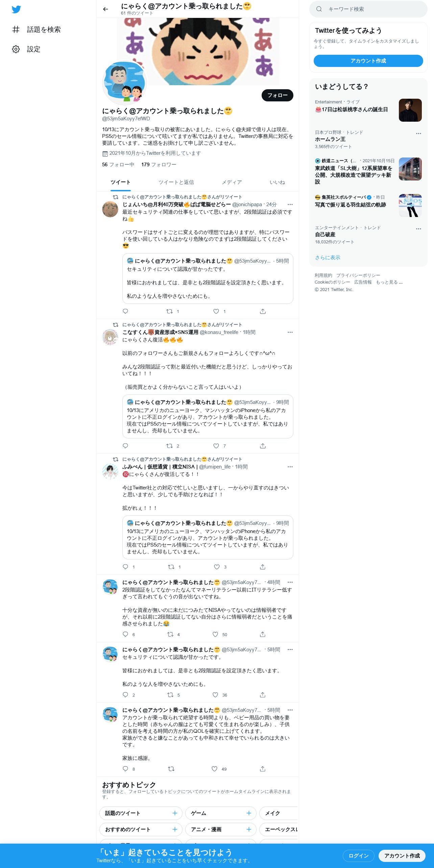434x868 pixels.
Task: Switch to the メディア tab
Action: click(232, 182)
